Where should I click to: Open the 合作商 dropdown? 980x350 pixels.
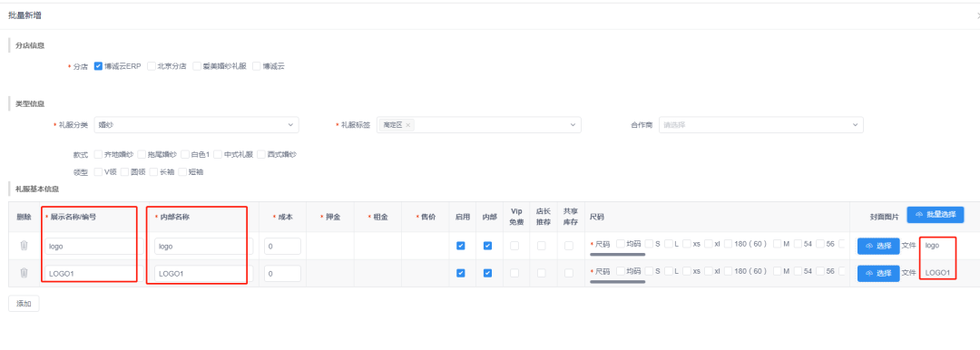(x=761, y=125)
